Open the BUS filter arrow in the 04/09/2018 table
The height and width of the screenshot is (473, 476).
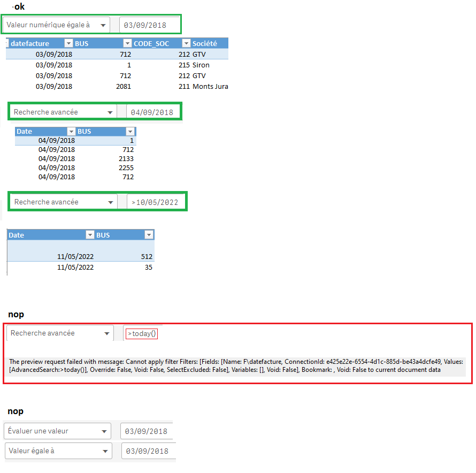pyautogui.click(x=130, y=131)
